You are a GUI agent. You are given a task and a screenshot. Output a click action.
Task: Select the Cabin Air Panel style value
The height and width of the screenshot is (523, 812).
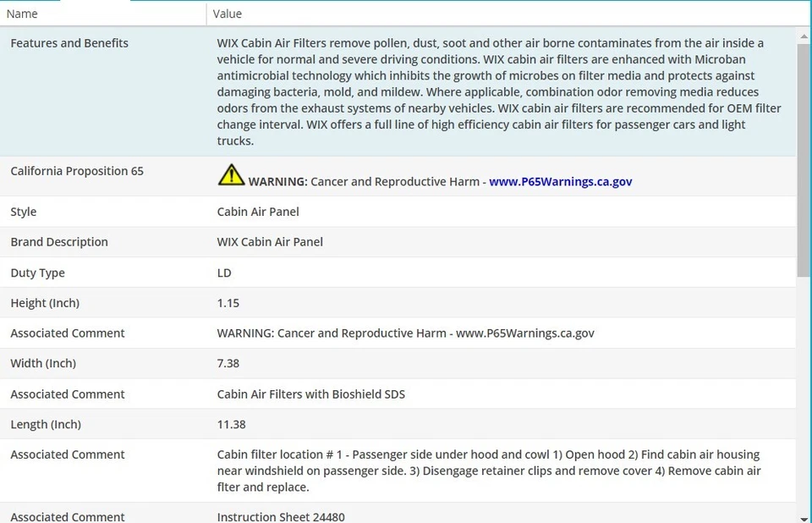[x=258, y=212]
